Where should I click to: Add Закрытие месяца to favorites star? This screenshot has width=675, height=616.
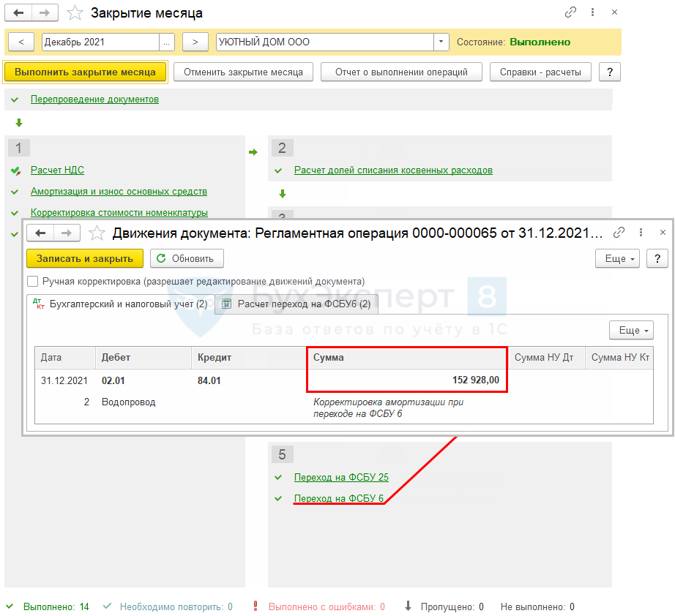75,13
